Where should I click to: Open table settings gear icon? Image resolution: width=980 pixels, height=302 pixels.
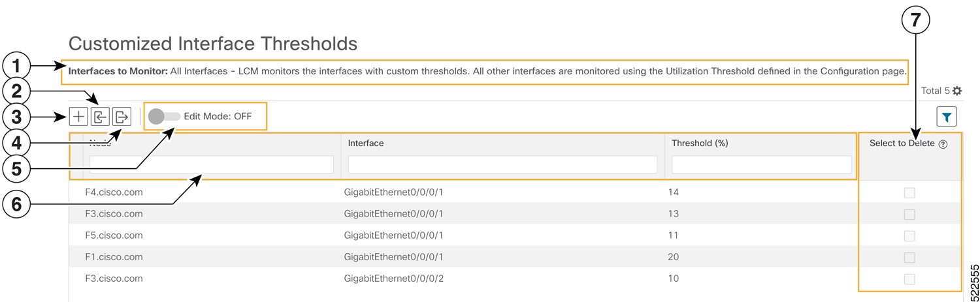coord(957,91)
